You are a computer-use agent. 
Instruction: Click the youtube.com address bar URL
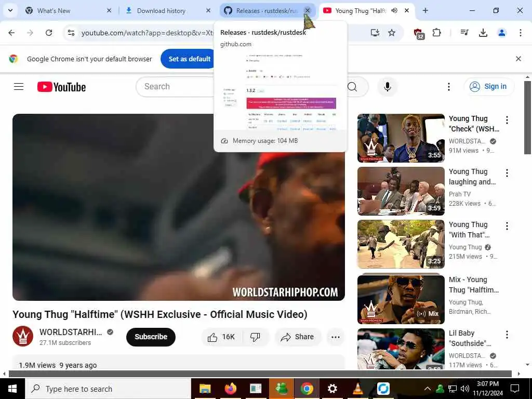click(x=147, y=33)
